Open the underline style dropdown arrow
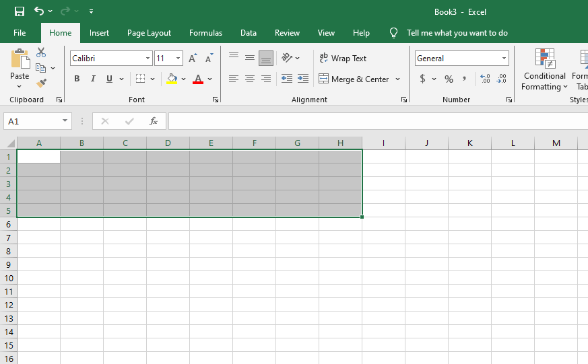This screenshot has width=588, height=364. coord(121,79)
